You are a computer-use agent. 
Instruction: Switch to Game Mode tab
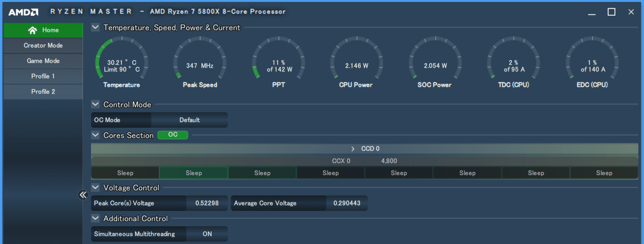pos(43,61)
